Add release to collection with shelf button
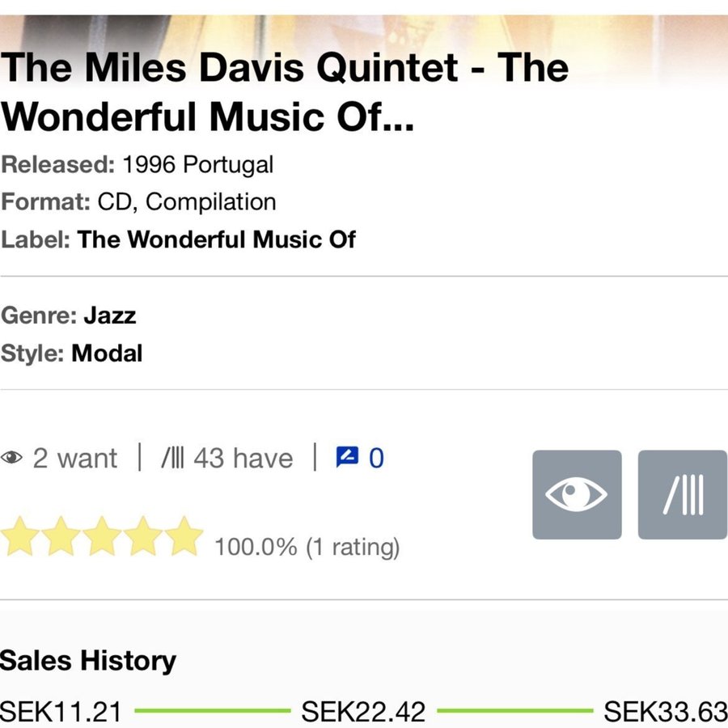This screenshot has height=728, width=728. [x=682, y=495]
